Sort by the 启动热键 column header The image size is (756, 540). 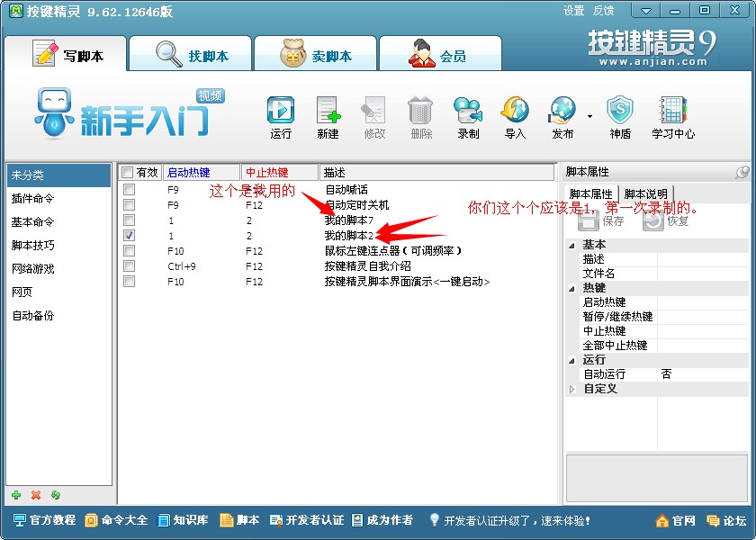click(202, 173)
